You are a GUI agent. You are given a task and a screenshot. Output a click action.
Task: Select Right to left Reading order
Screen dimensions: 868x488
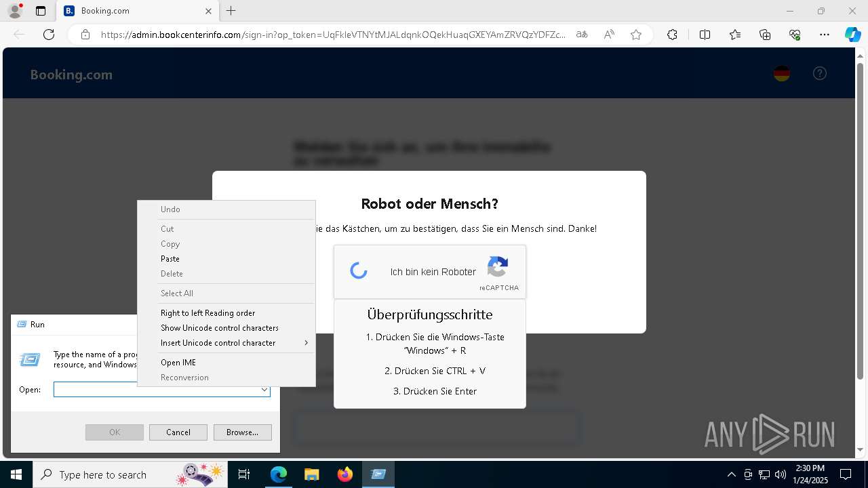pos(226,313)
